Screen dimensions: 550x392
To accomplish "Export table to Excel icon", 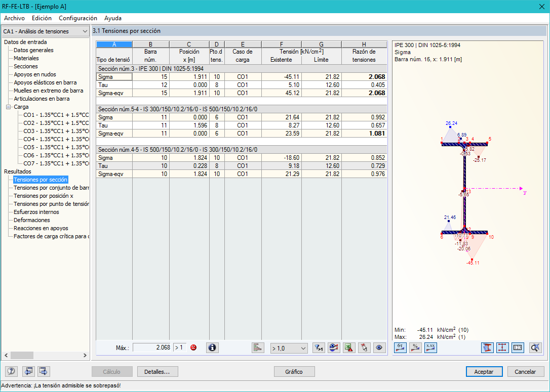I will tap(349, 347).
